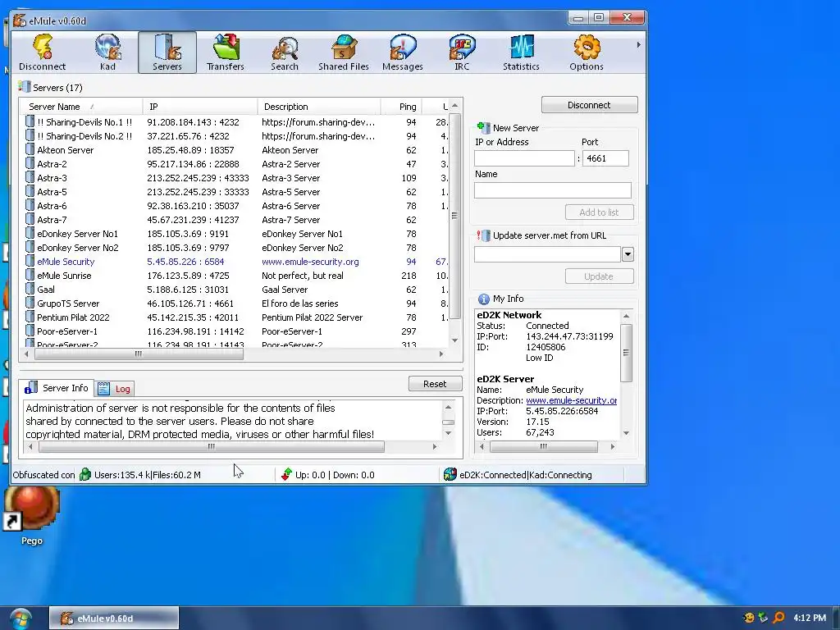Select the Astra-6 server row
This screenshot has height=630, width=840.
(x=235, y=206)
